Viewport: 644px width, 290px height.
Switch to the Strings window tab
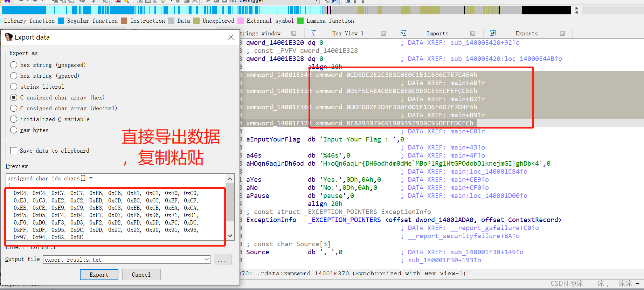tap(261, 33)
